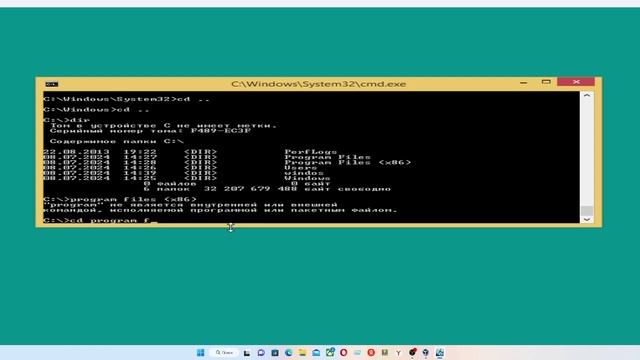Open File Explorer from the taskbar
Image resolution: width=640 pixels, height=360 pixels.
(x=302, y=353)
